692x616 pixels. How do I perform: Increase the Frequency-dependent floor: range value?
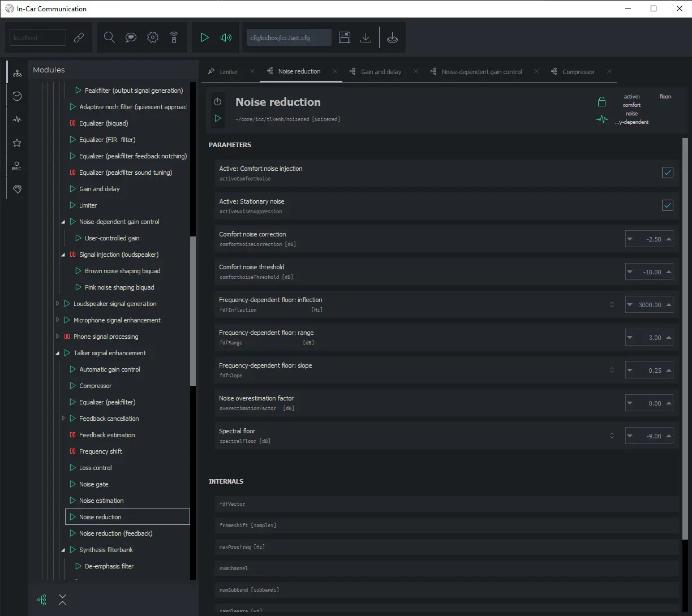coord(669,337)
